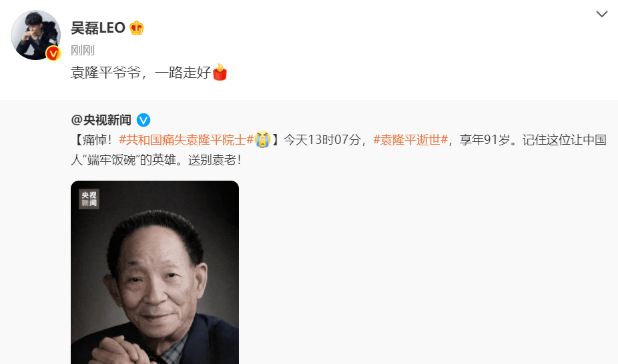Click the orange V verified badge on avatar
This screenshot has height=364, width=618.
[x=53, y=53]
